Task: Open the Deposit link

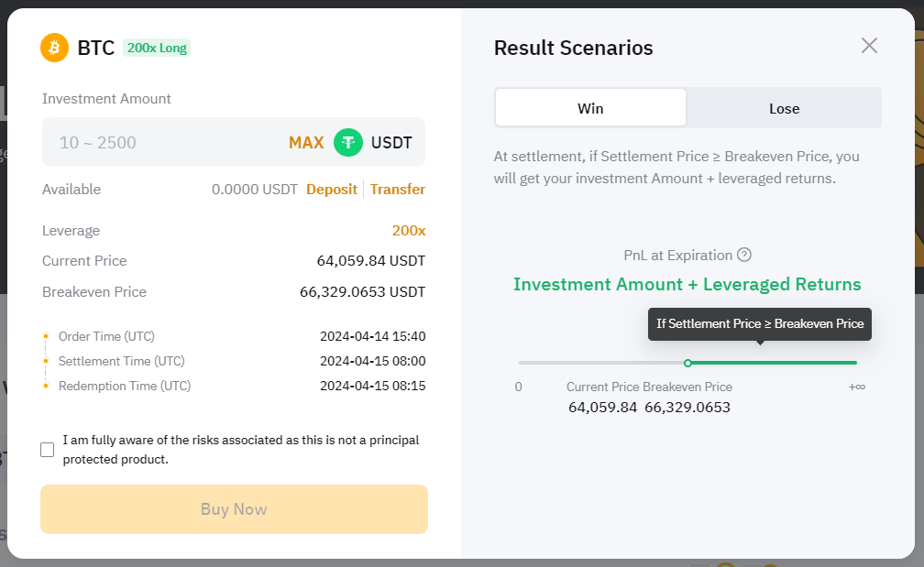Action: tap(332, 190)
